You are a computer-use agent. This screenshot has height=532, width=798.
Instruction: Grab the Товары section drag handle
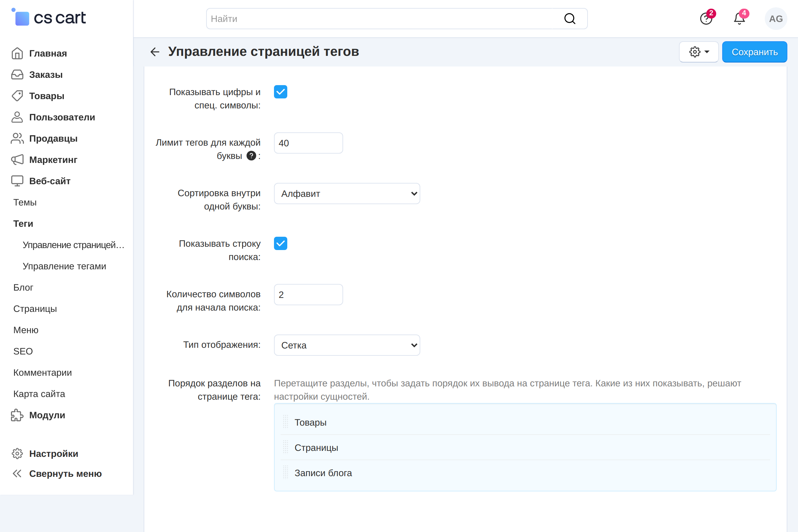coord(286,422)
